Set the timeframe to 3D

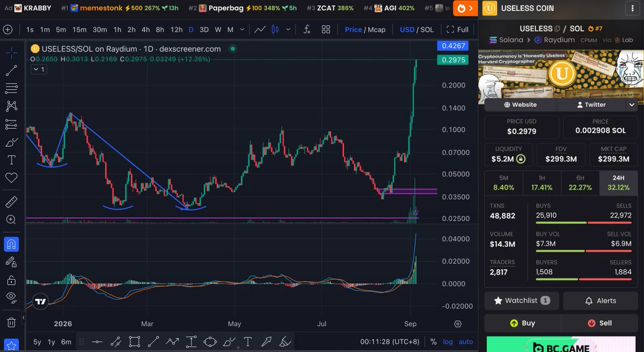(204, 30)
